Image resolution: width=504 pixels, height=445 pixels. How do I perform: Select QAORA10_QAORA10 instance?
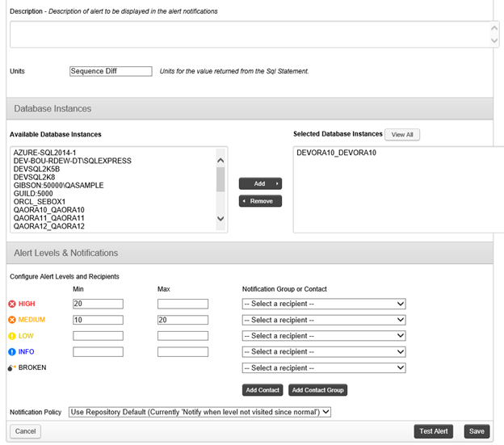click(48, 210)
